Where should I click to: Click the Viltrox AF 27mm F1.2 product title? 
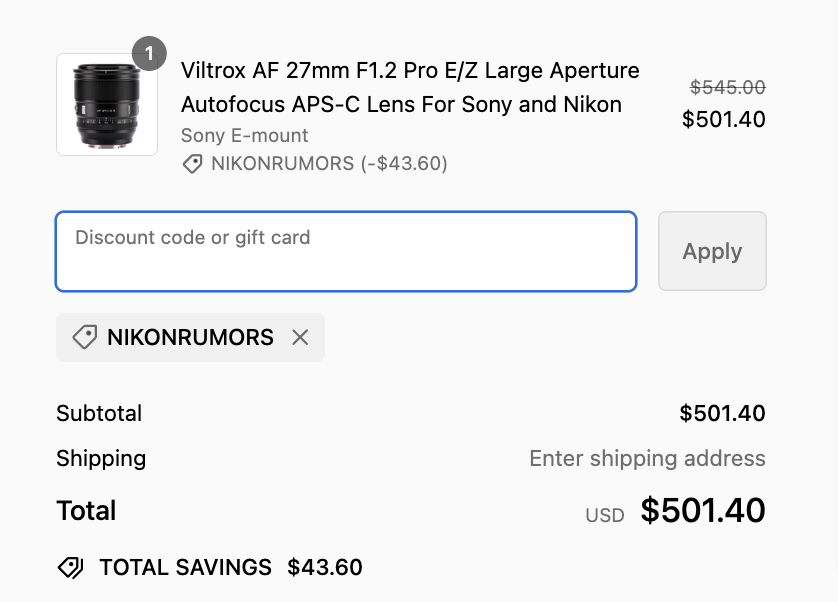click(x=410, y=88)
